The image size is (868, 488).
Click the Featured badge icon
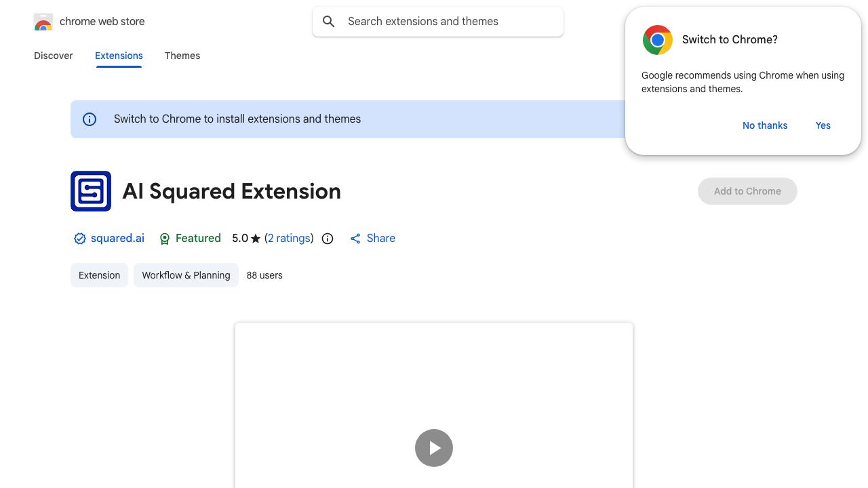pos(164,239)
